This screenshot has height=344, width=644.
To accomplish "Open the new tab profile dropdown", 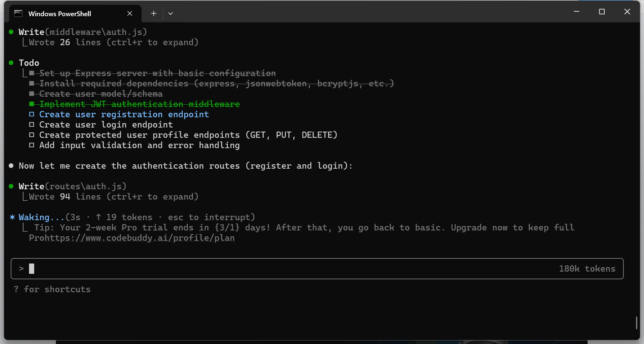I will coord(171,14).
